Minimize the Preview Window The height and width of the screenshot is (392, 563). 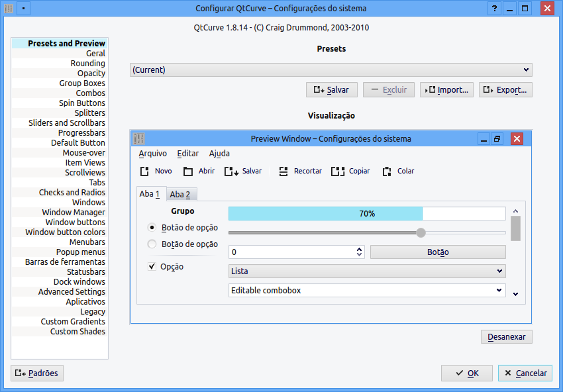click(x=484, y=139)
